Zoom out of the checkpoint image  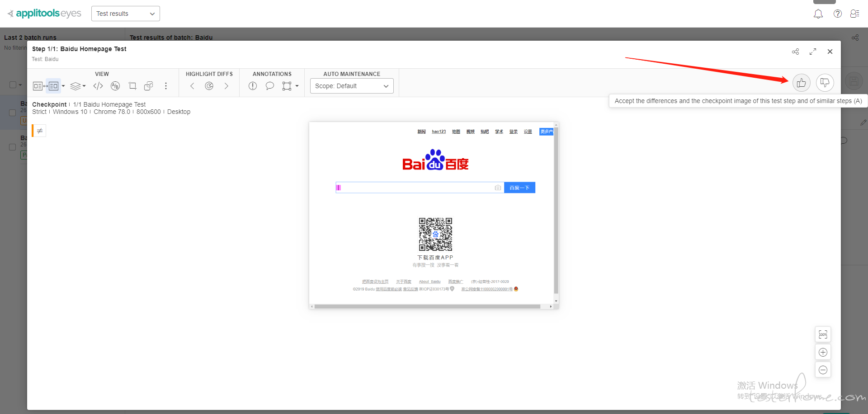[823, 370]
